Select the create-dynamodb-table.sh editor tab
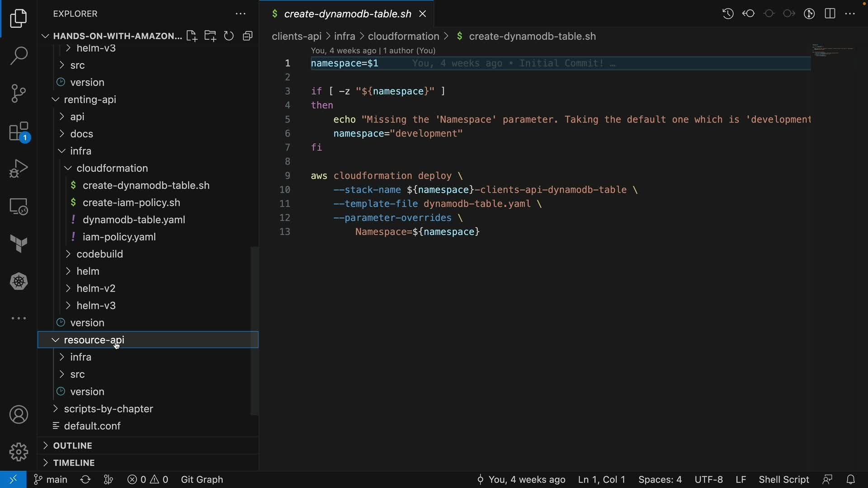 [x=347, y=14]
